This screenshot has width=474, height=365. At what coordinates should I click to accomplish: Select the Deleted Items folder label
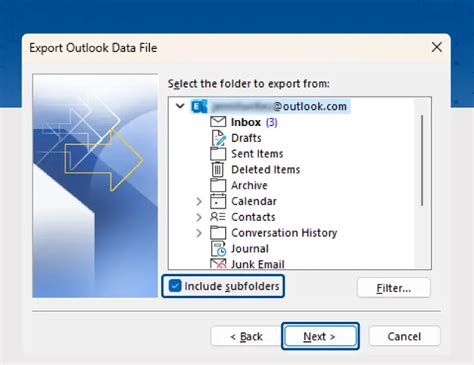[266, 169]
